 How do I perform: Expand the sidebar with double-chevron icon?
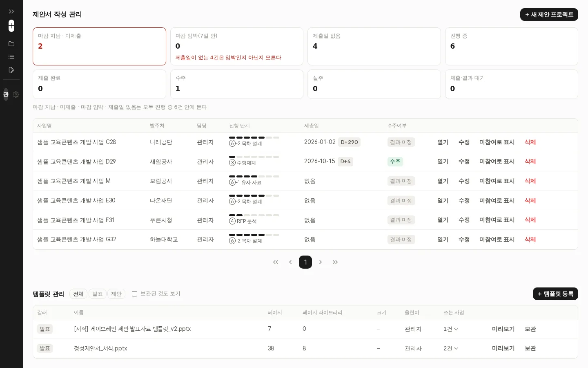(x=11, y=11)
